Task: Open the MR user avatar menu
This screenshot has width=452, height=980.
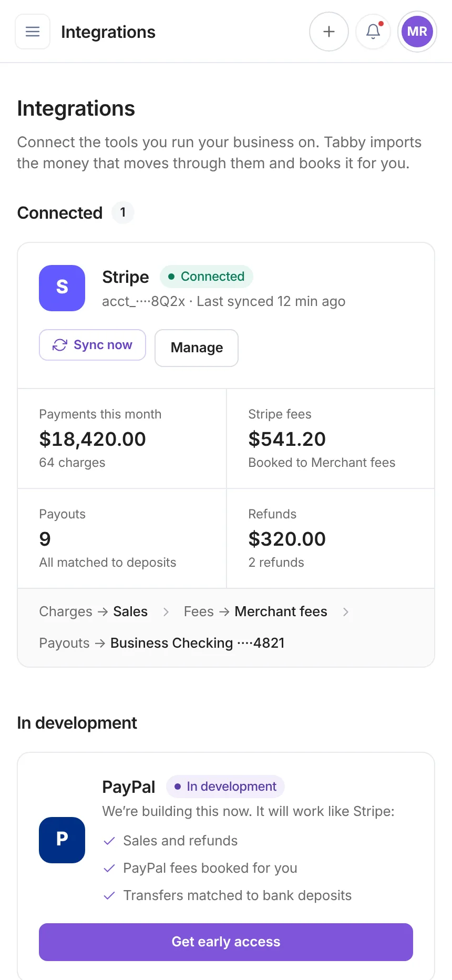Action: pyautogui.click(x=417, y=32)
